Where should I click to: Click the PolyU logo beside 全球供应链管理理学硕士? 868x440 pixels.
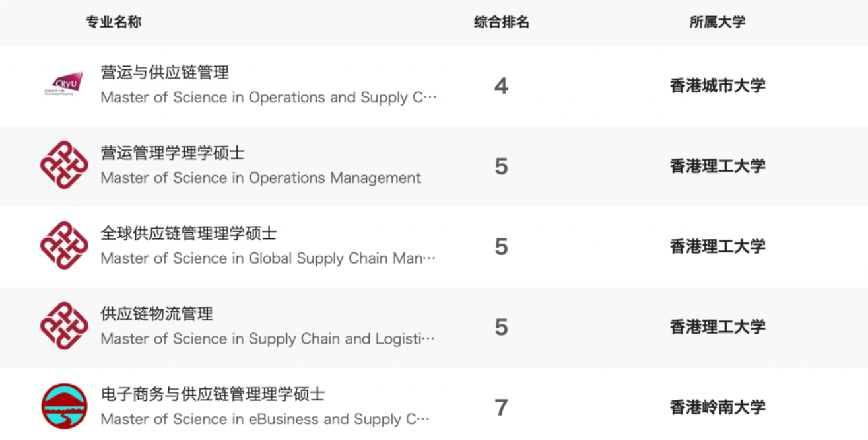(64, 246)
